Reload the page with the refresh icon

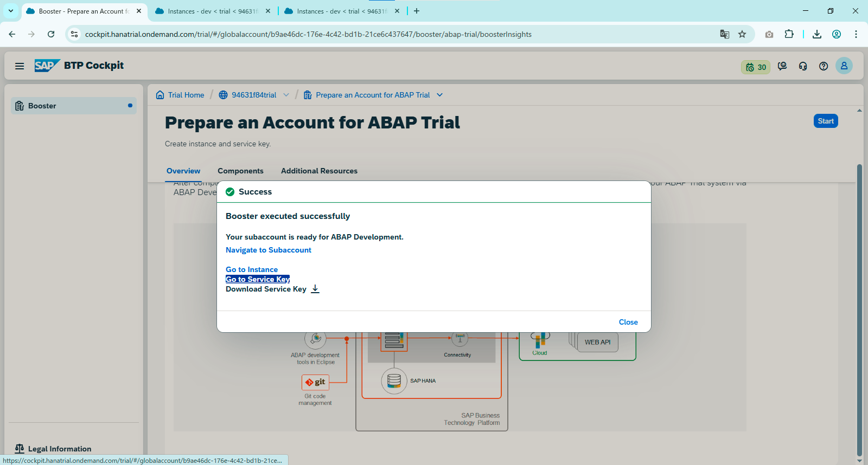click(x=51, y=34)
